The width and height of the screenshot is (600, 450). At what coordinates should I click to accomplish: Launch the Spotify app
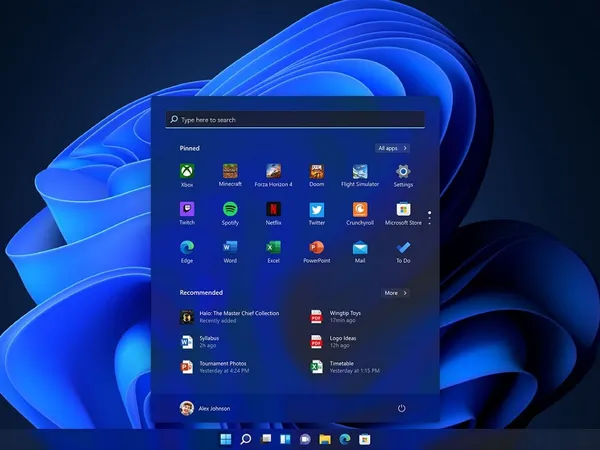coord(230,210)
